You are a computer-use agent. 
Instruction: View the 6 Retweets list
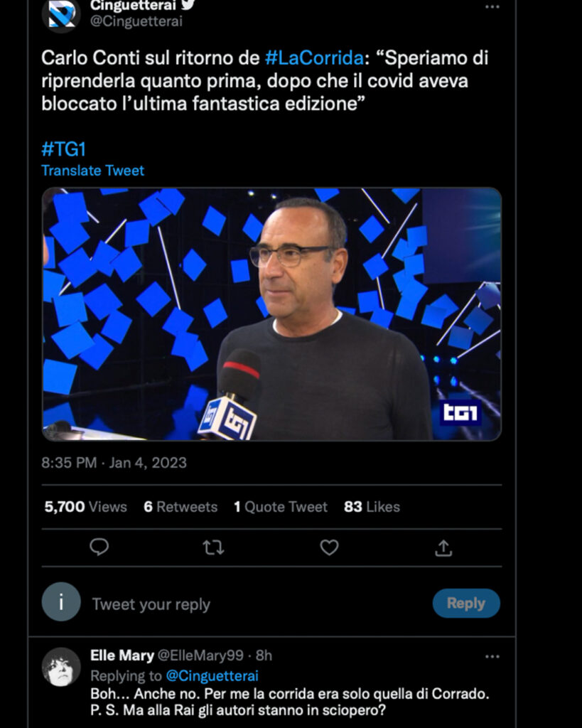(x=180, y=507)
